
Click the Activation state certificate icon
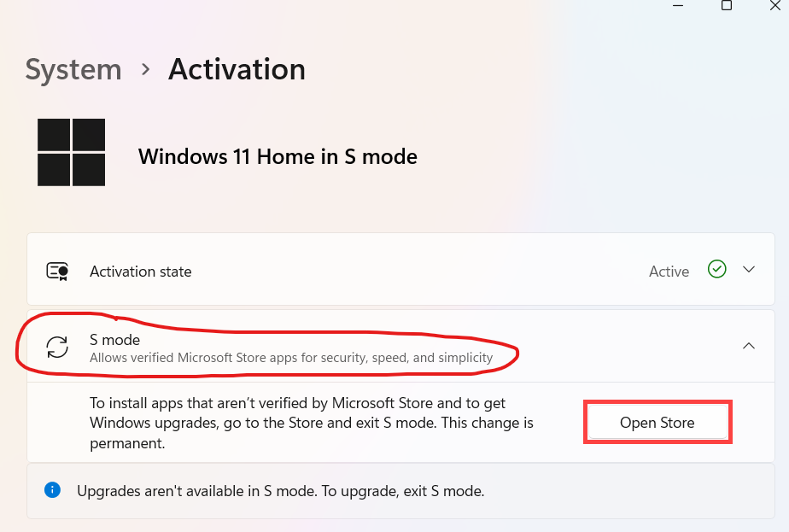coord(57,272)
